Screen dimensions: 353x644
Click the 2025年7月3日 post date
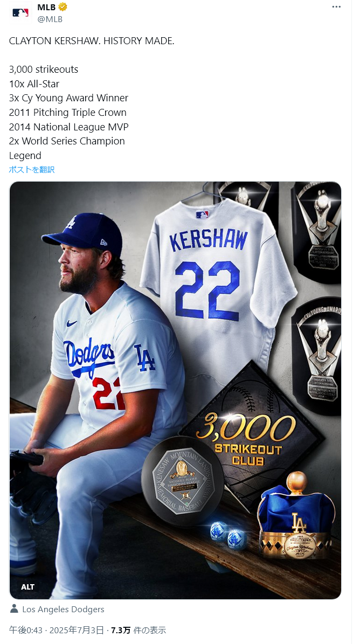[x=77, y=631]
